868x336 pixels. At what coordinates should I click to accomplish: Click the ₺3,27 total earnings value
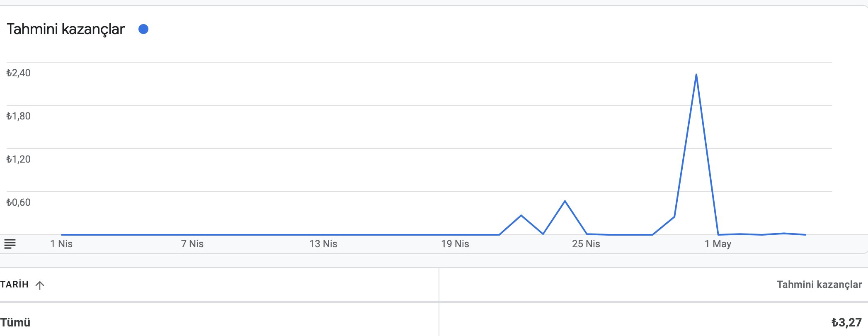[x=846, y=322]
